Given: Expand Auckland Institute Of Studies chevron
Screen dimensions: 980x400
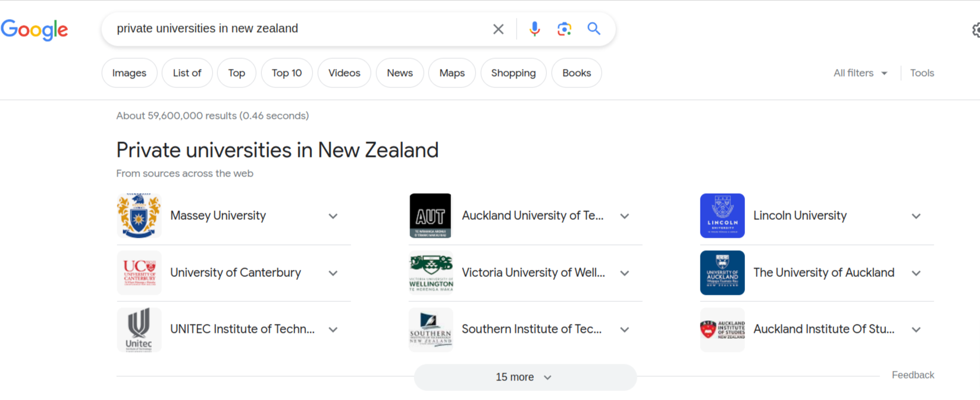Looking at the screenshot, I should pyautogui.click(x=916, y=330).
